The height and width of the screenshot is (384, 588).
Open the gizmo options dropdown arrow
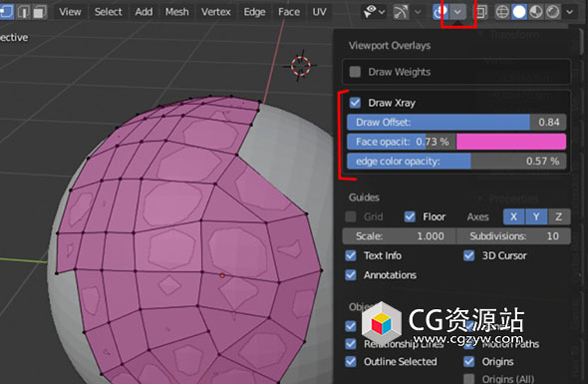418,12
